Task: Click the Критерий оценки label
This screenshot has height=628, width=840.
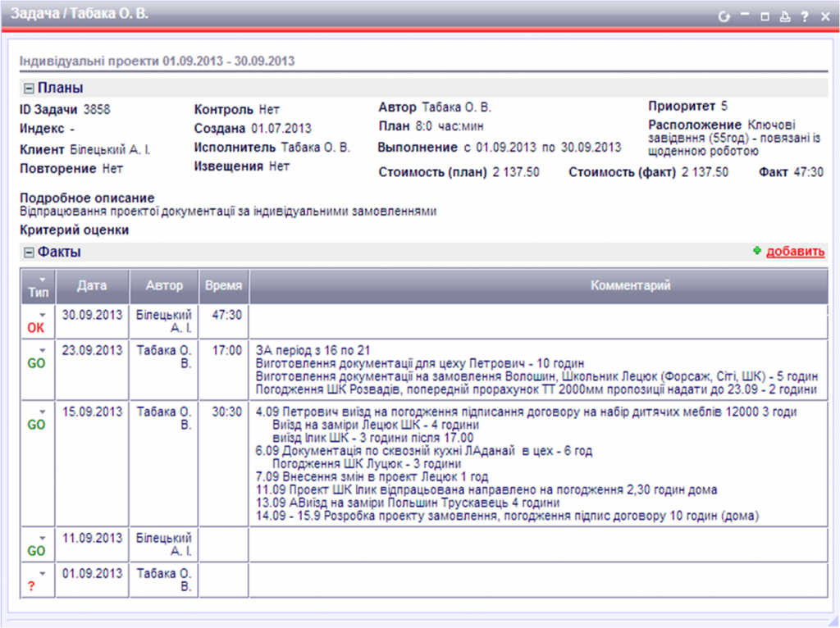Action: click(75, 230)
